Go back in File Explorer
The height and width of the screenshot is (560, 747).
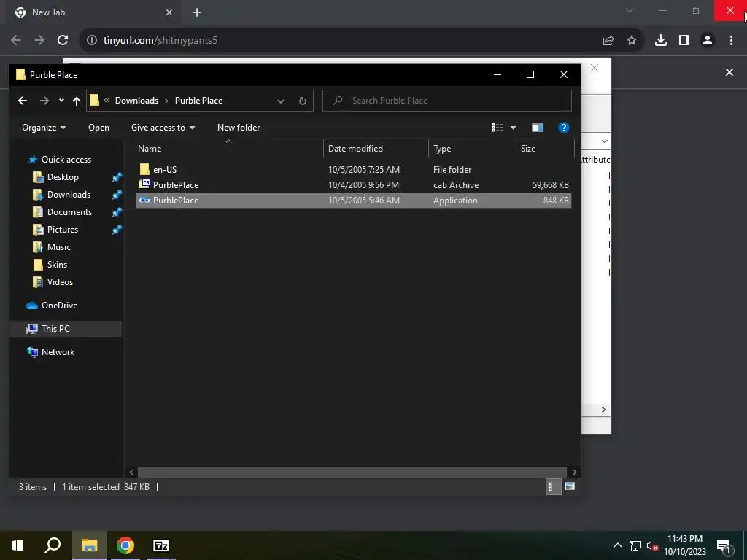click(23, 101)
